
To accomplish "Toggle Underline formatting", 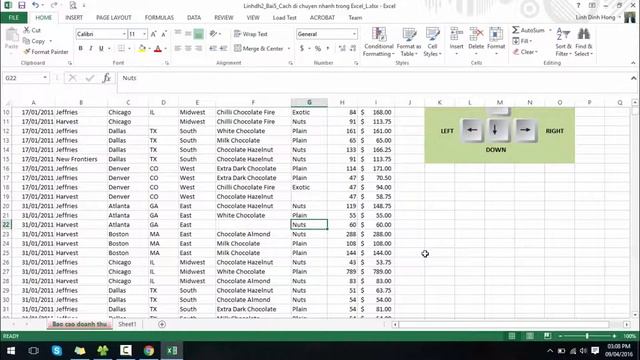I will [101, 49].
